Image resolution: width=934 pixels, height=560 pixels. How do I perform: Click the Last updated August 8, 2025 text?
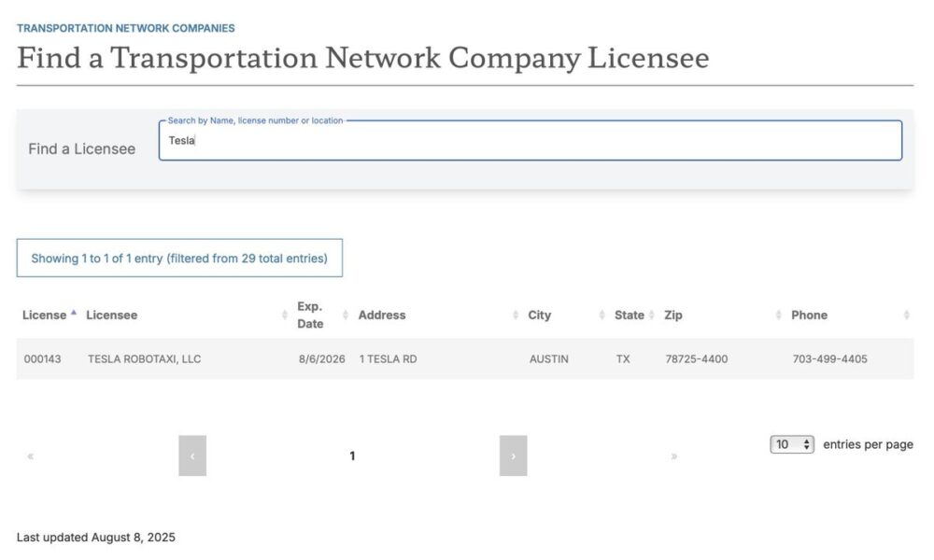[96, 538]
